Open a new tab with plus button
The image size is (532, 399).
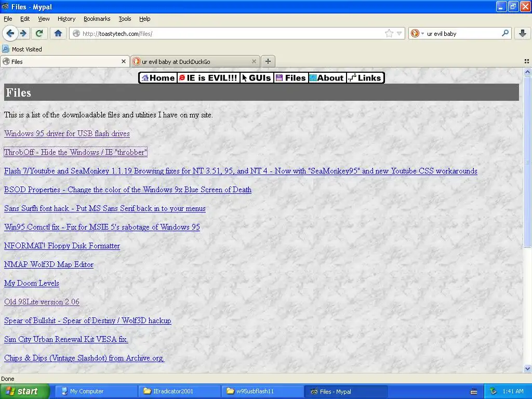(268, 61)
